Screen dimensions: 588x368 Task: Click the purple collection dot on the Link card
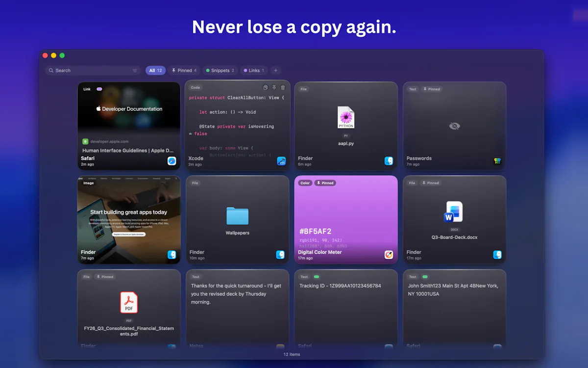click(99, 89)
